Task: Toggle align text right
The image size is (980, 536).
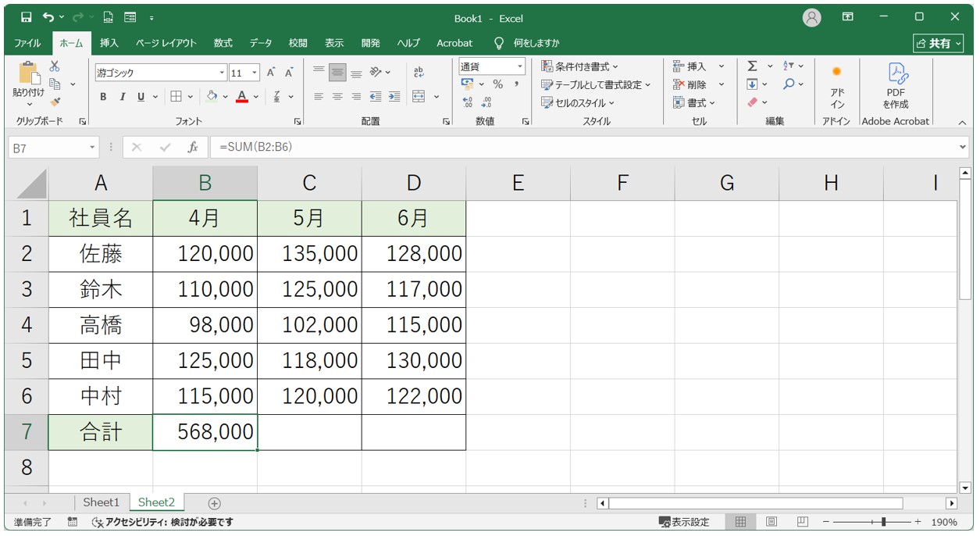Action: click(356, 97)
